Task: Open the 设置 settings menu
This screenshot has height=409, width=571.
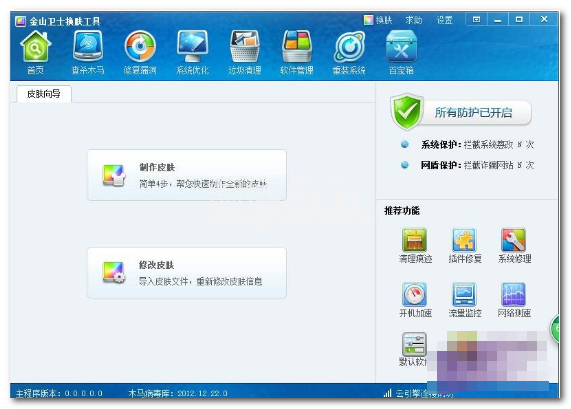Action: click(445, 20)
